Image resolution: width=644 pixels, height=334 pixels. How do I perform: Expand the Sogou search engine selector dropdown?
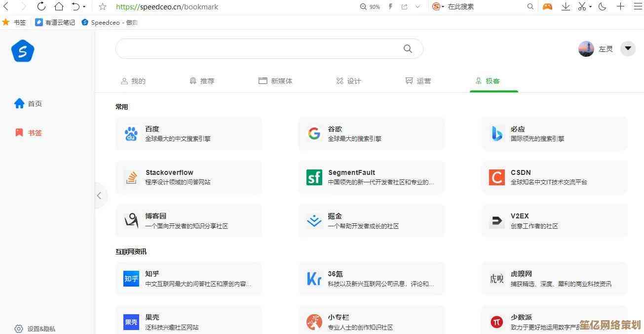click(443, 7)
